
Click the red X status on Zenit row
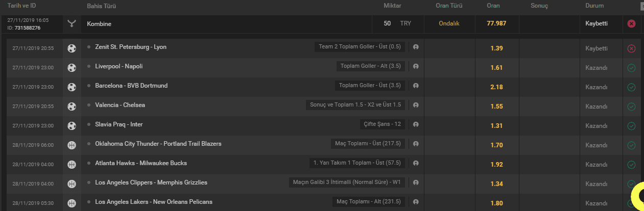(x=631, y=48)
